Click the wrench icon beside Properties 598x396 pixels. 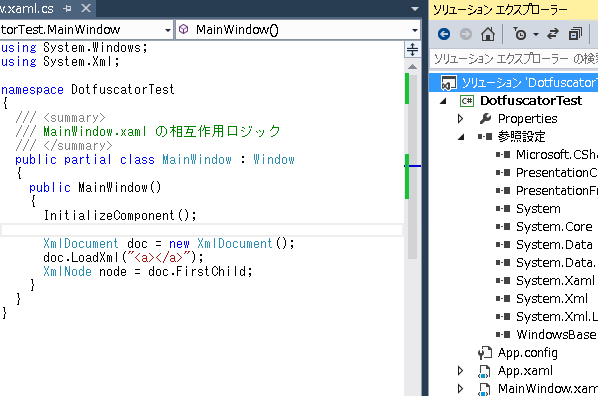[485, 119]
